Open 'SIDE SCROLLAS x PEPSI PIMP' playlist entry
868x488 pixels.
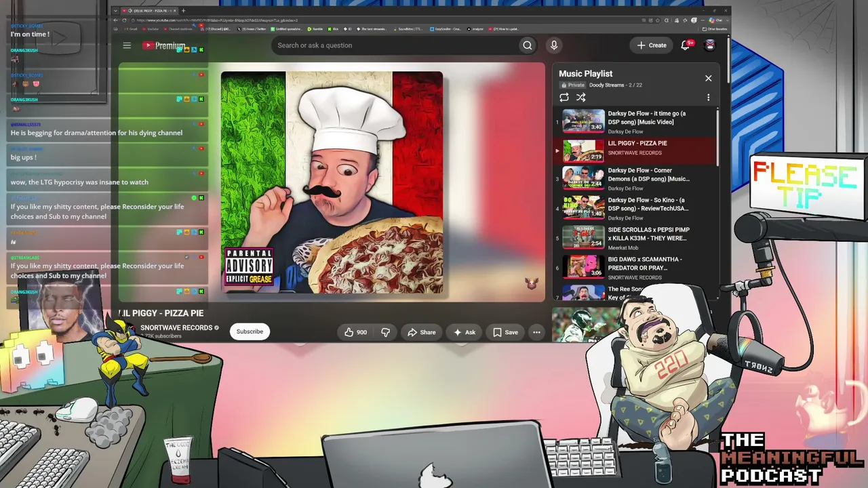(635, 238)
